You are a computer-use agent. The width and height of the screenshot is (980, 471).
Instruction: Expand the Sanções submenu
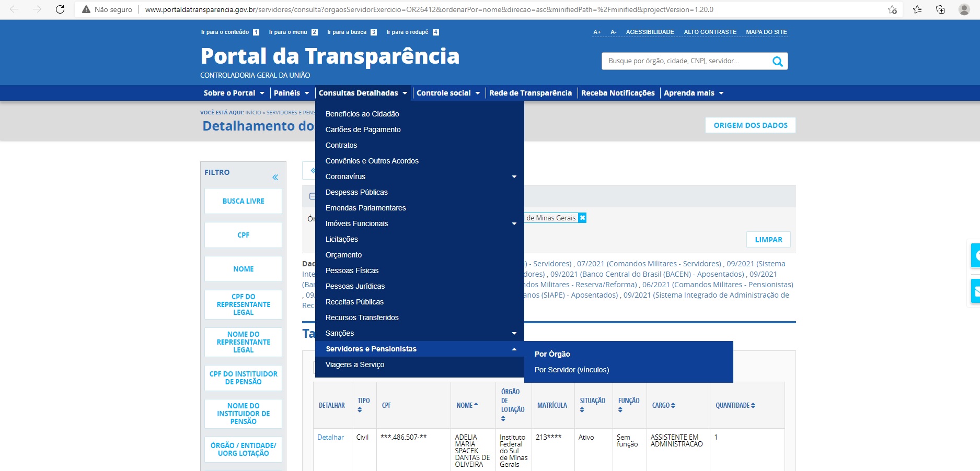click(x=514, y=333)
